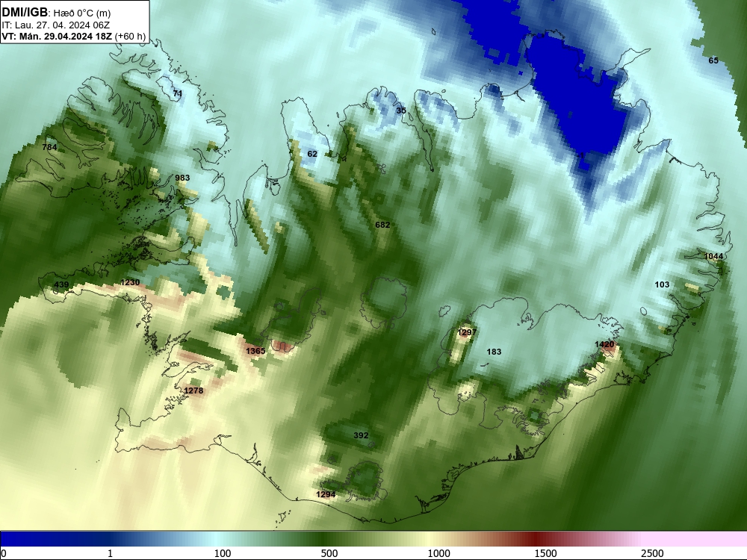This screenshot has height=560, width=747.
Task: Click the 100 label on the color scale
Action: pyautogui.click(x=223, y=553)
